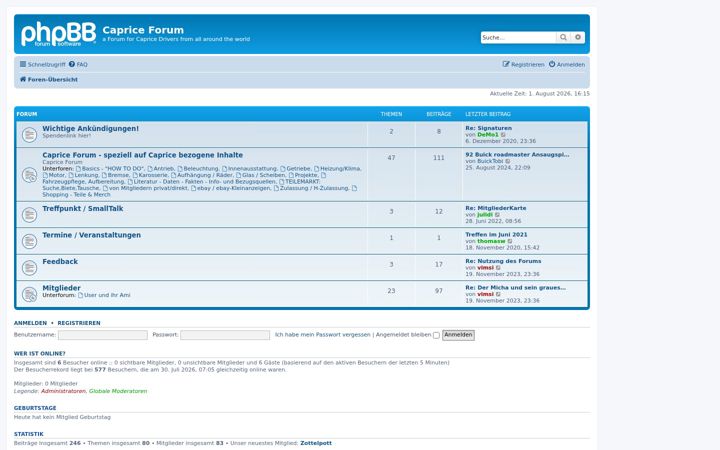Click the Registrieren pencil icon
Screen dimensions: 720x450
506,64
